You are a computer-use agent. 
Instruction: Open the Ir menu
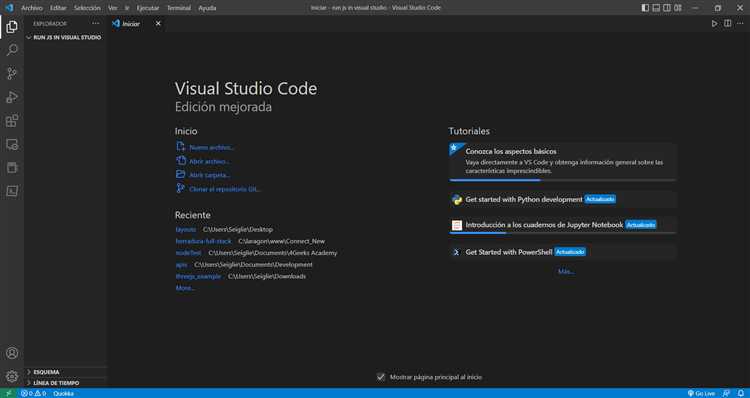point(127,8)
